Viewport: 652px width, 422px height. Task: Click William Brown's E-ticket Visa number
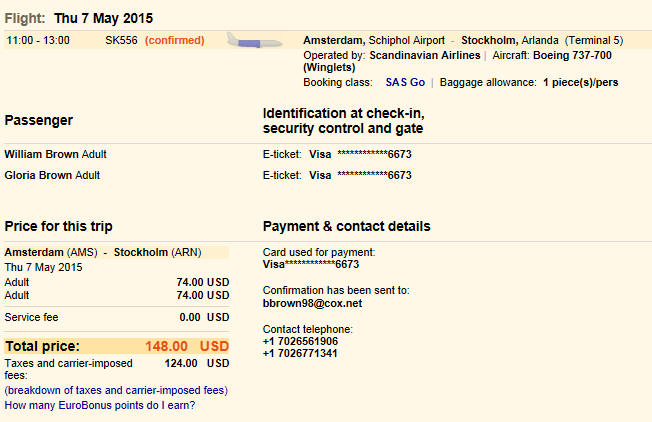pyautogui.click(x=360, y=154)
